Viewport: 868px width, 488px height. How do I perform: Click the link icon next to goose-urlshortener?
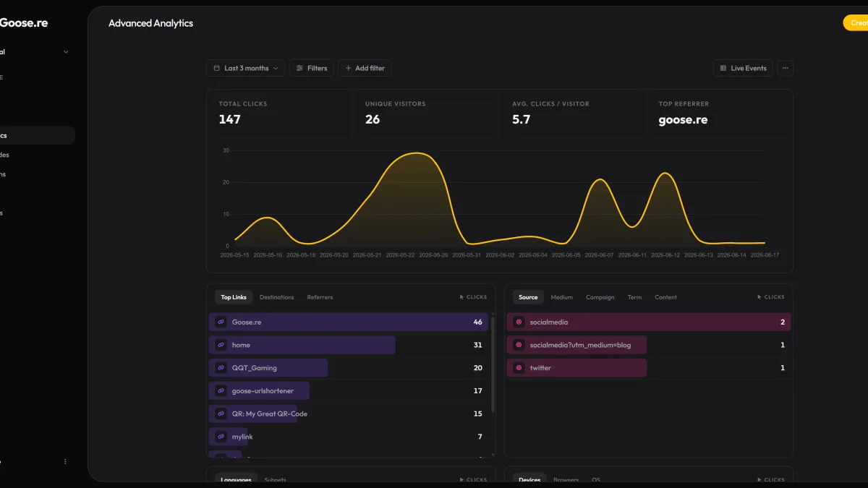click(221, 391)
